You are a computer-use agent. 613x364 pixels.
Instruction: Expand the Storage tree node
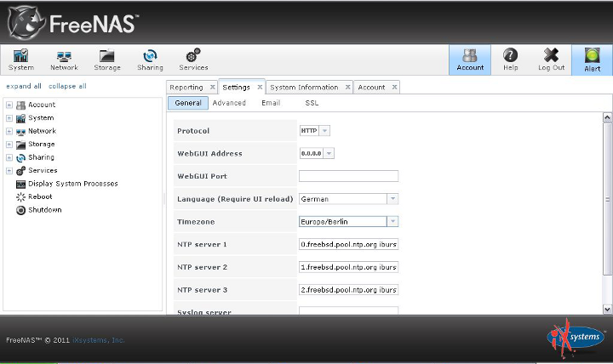[x=9, y=145]
